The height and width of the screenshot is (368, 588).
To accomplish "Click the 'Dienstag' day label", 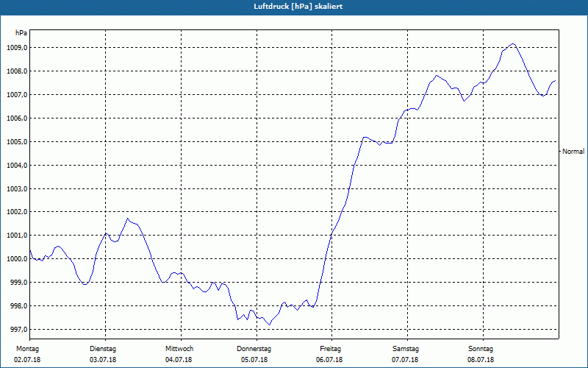I will (103, 349).
